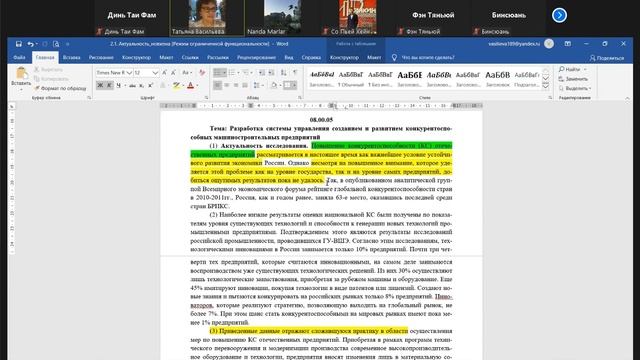Open line spacing options
This screenshot has height=360, width=640.
257,85
